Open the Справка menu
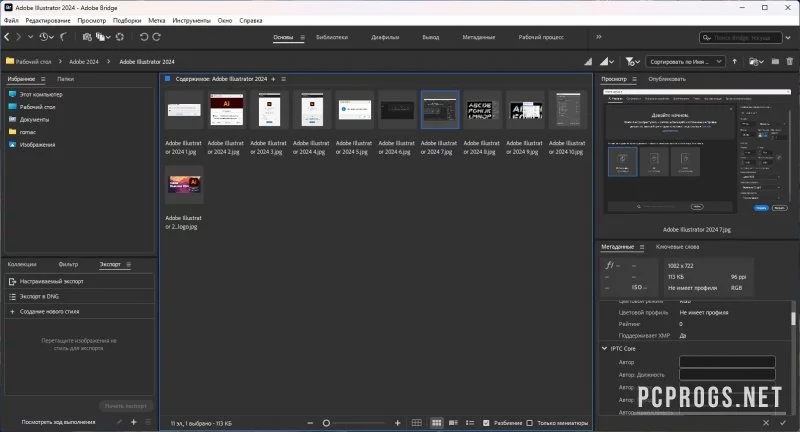This screenshot has width=800, height=432. (x=251, y=20)
